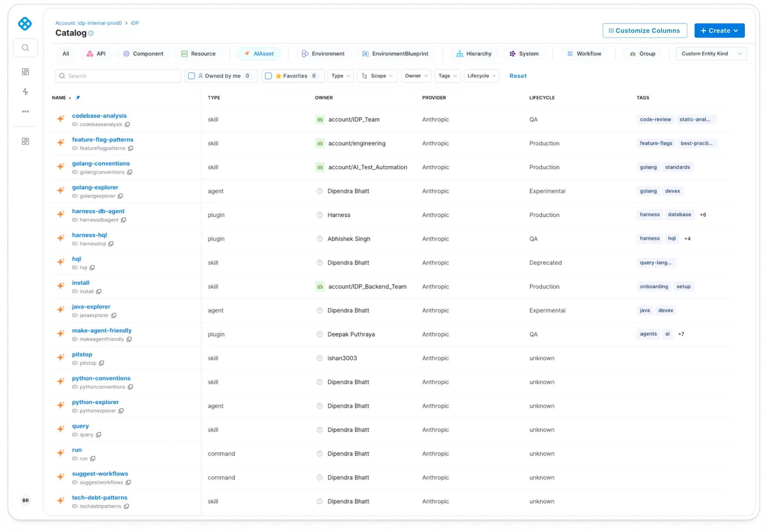Screen dimensions: 768x532
Task: Select the Resource entity tab
Action: tap(198, 54)
